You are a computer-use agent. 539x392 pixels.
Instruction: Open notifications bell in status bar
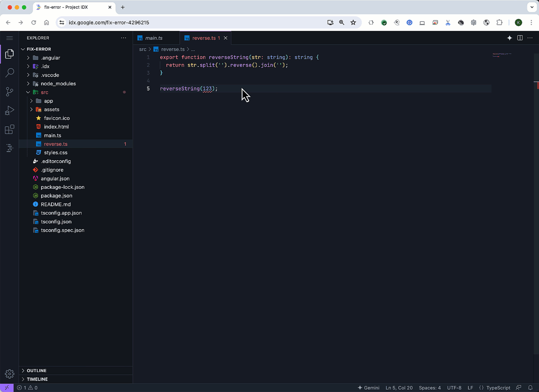[x=530, y=388]
